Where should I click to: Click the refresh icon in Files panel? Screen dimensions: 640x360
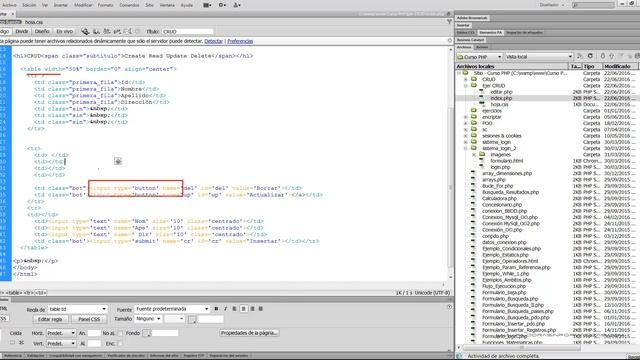pyautogui.click(x=590, y=56)
